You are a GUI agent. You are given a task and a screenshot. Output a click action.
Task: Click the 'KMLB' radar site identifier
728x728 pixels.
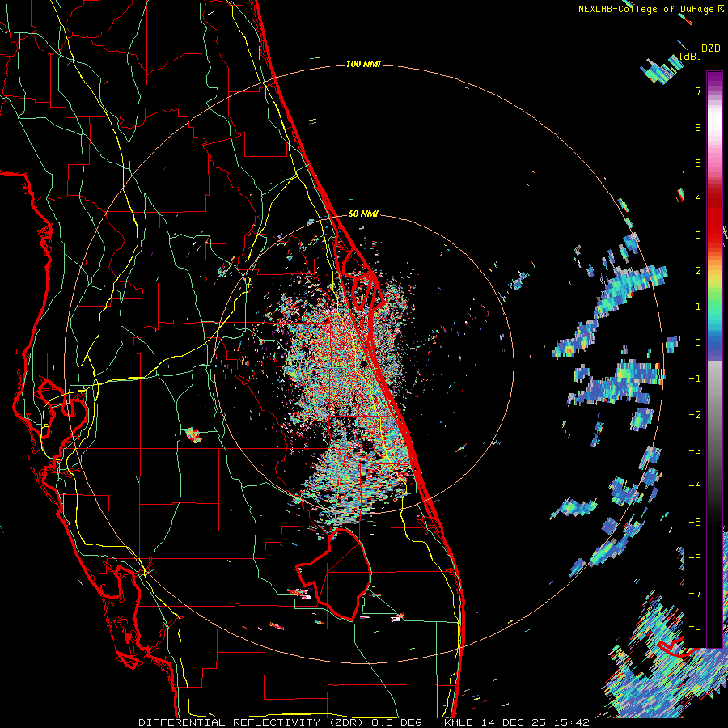point(459,722)
